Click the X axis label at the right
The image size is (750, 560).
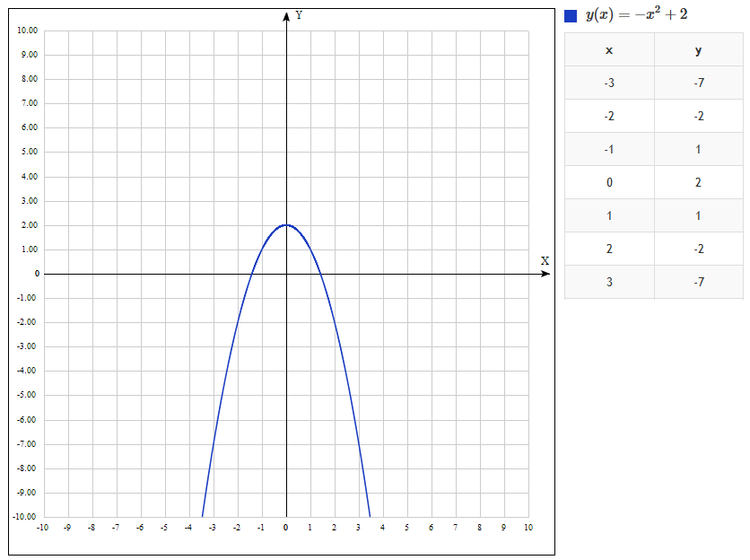click(x=545, y=261)
